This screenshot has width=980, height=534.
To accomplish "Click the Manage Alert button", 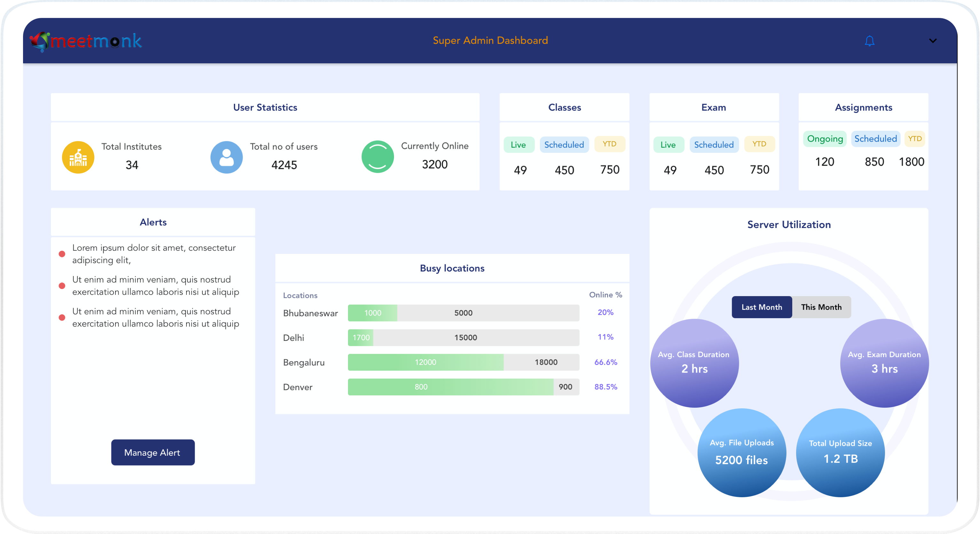I will [x=153, y=452].
